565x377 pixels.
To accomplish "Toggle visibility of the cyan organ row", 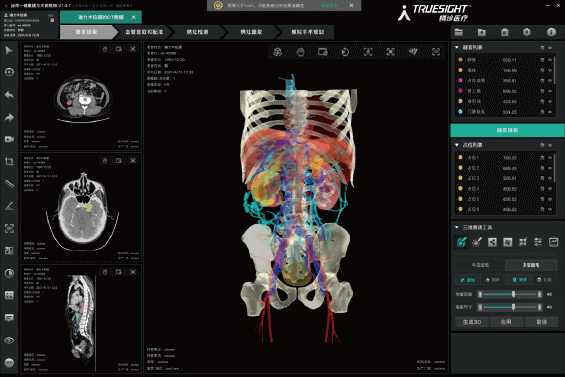I will 550,112.
